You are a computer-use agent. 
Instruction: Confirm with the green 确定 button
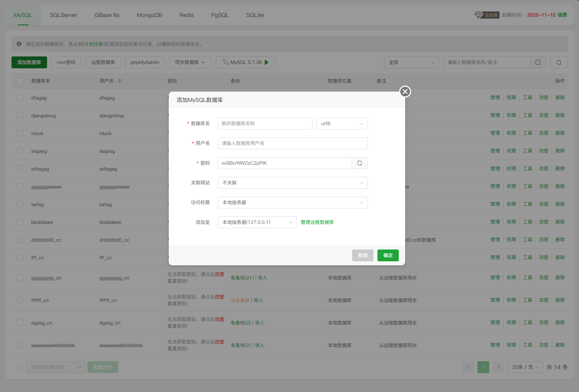click(x=388, y=255)
